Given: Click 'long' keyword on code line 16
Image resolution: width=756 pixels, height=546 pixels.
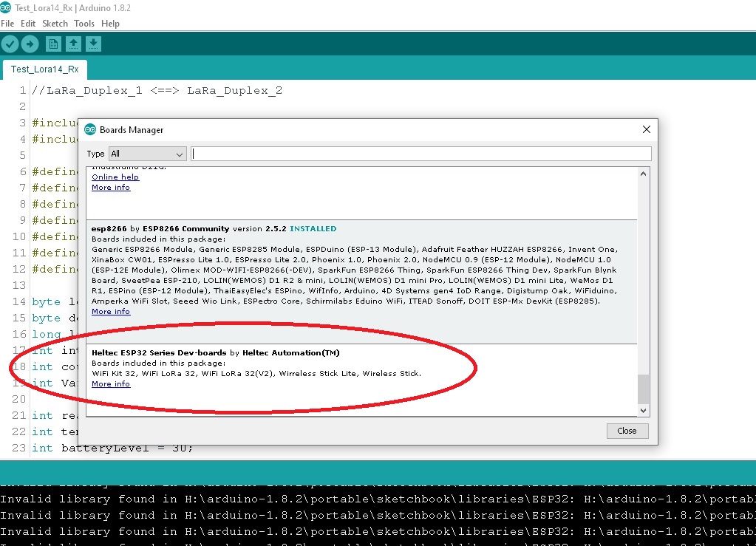Looking at the screenshot, I should (x=47, y=334).
